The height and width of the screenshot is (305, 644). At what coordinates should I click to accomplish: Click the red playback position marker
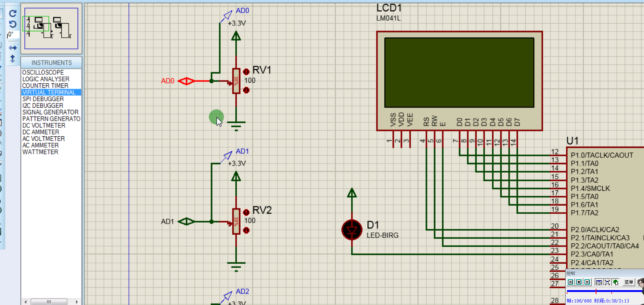(596, 291)
